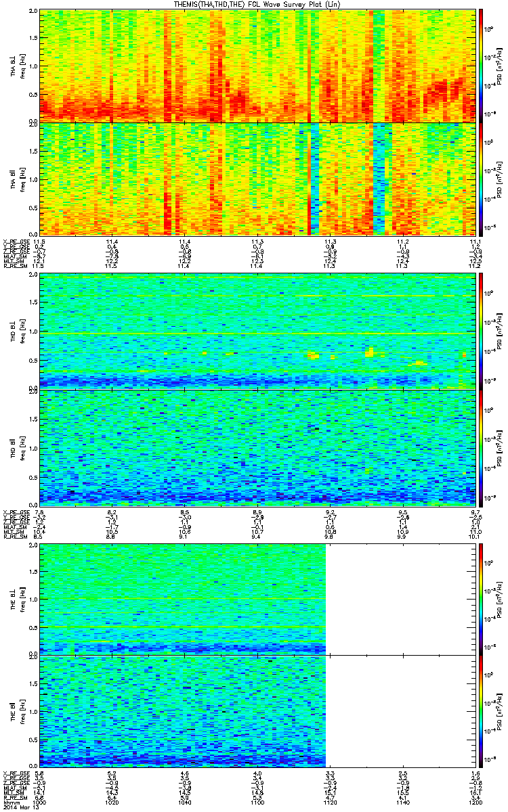Click the THA B-perpendicular spectrogram panel

258,66
